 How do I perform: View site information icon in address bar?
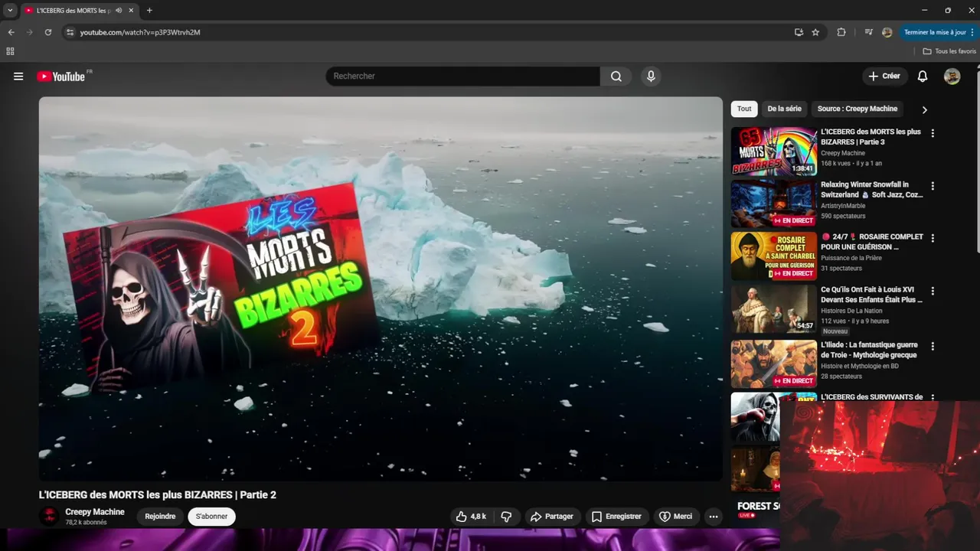tap(70, 32)
